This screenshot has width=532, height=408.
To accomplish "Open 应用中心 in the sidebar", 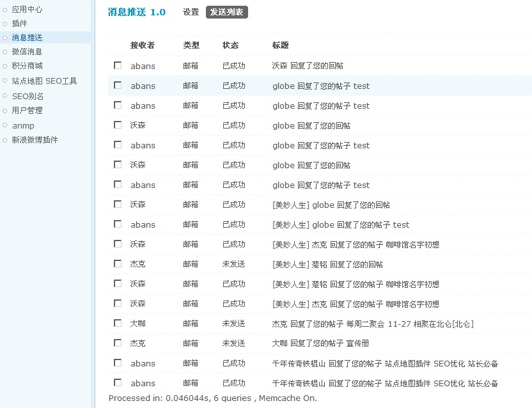I will coord(27,10).
